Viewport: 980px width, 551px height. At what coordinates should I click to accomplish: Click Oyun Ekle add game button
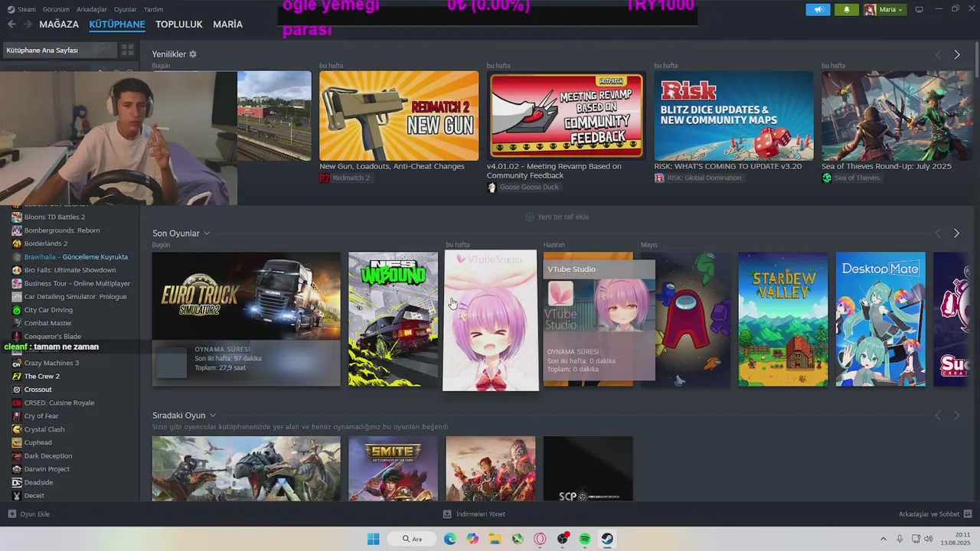tap(29, 514)
